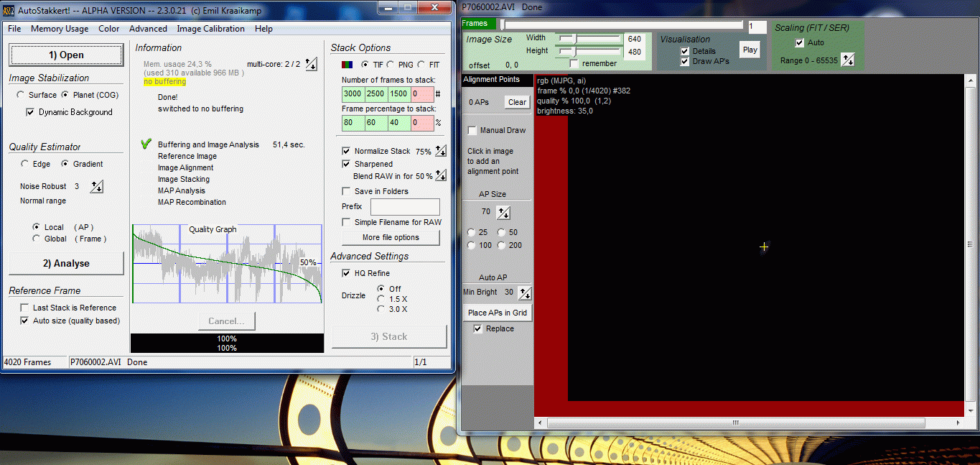
Task: Click the preview horizontal scrollbar
Action: (x=750, y=423)
